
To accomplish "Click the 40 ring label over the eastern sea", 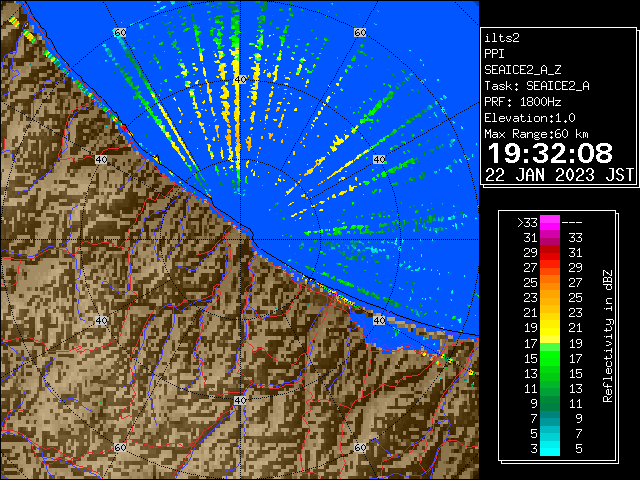I will (x=379, y=159).
